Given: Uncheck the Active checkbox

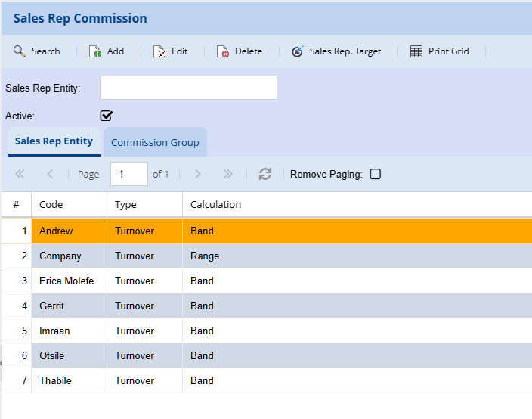Looking at the screenshot, I should tap(107, 116).
